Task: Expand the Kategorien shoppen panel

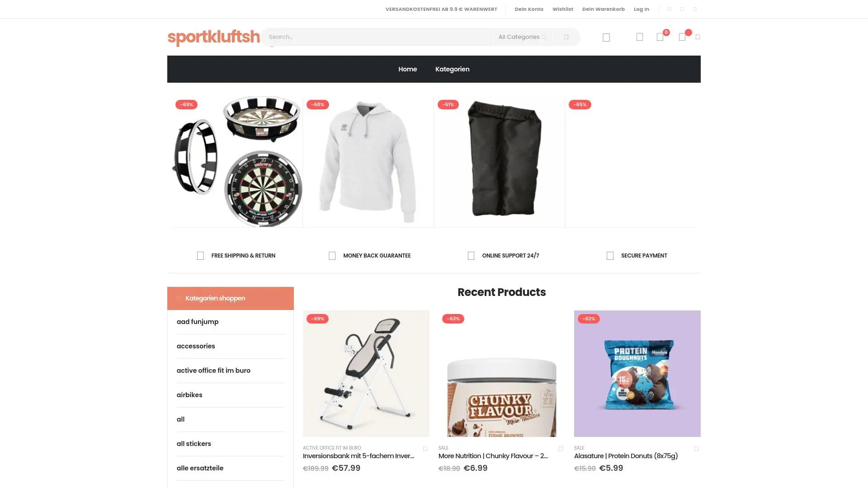Action: [231, 298]
